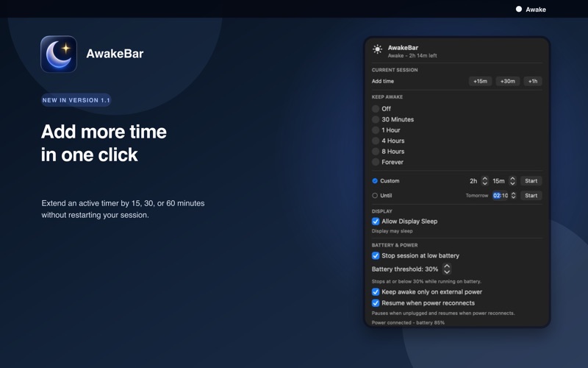This screenshot has width=588, height=368.
Task: Click the 'Display may sleep' note
Action: click(392, 231)
